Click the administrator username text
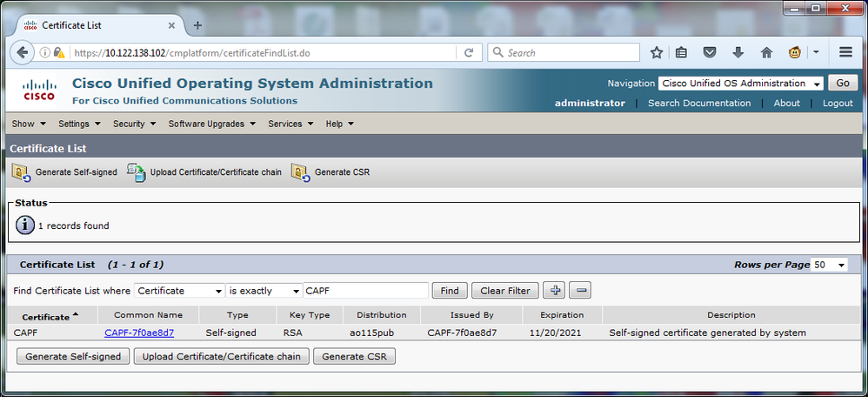 (x=590, y=103)
